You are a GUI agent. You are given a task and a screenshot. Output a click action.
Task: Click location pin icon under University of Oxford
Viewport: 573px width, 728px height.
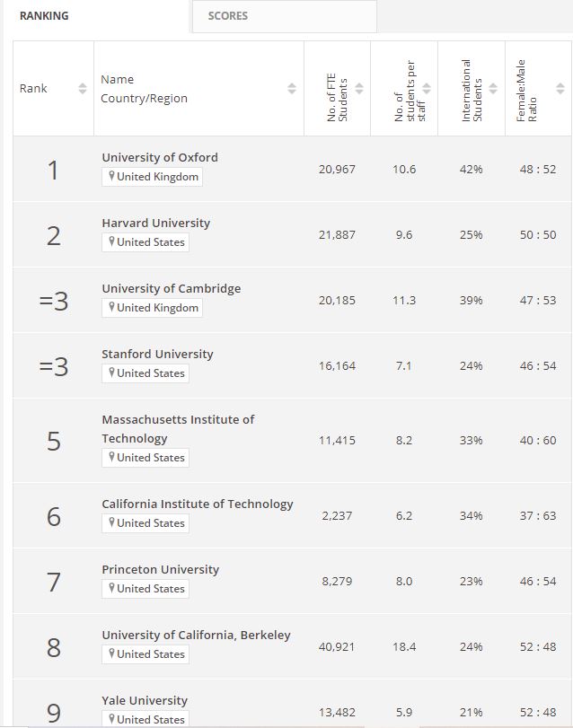tap(111, 177)
